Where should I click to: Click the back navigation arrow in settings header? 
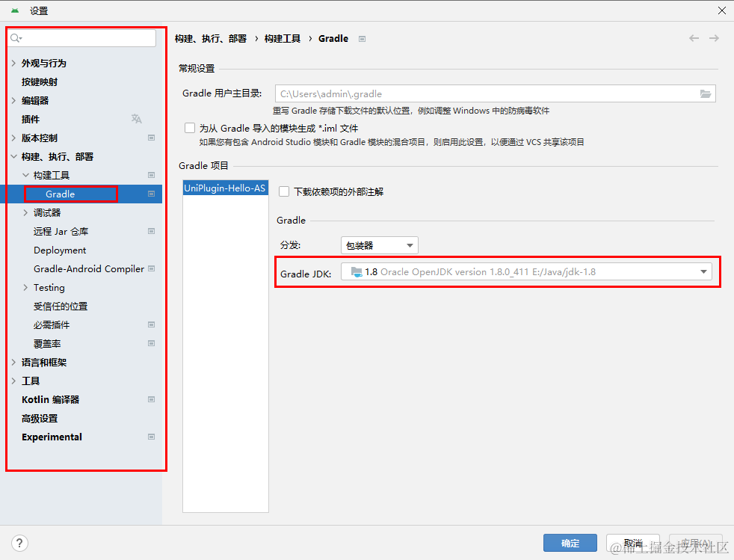coord(694,38)
